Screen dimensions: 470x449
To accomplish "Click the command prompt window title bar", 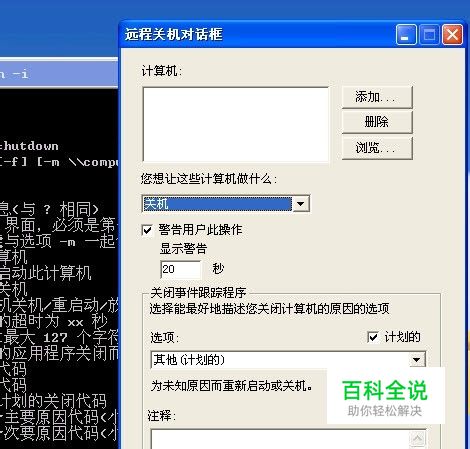I will pyautogui.click(x=59, y=74).
